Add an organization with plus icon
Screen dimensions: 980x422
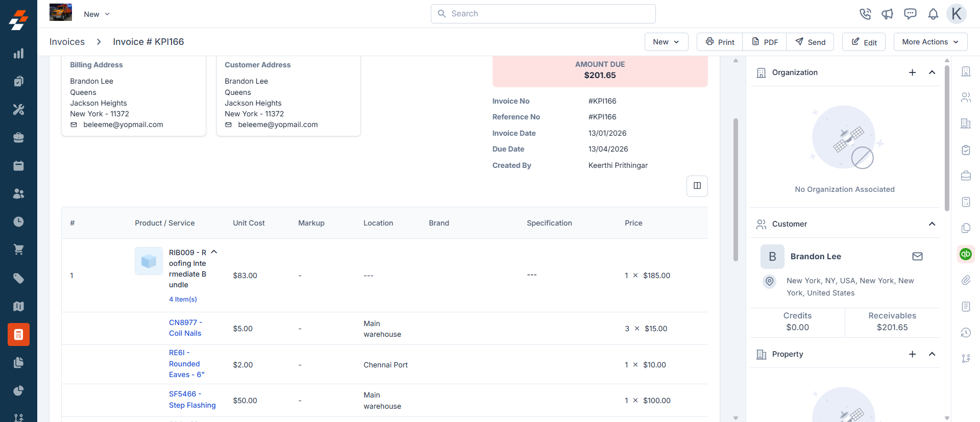click(x=912, y=72)
